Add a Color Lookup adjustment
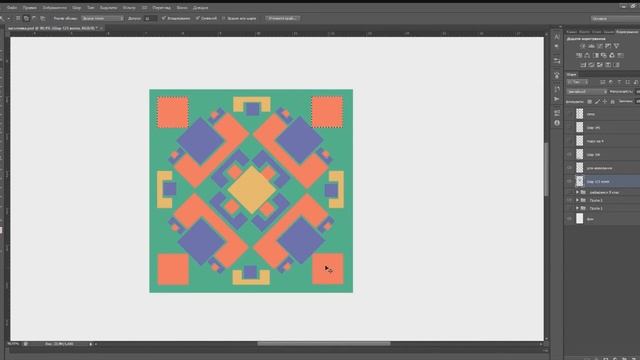This screenshot has width=640, height=360. [x=620, y=56]
